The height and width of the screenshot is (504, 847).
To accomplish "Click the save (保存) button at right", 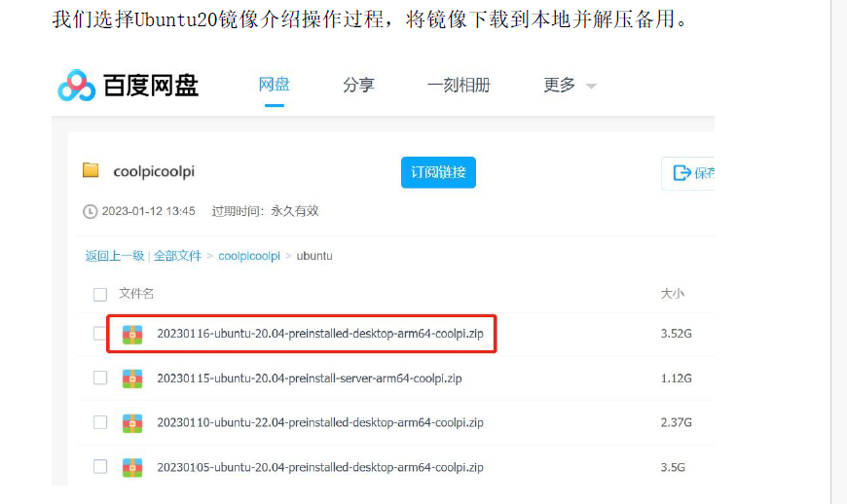I will click(688, 173).
